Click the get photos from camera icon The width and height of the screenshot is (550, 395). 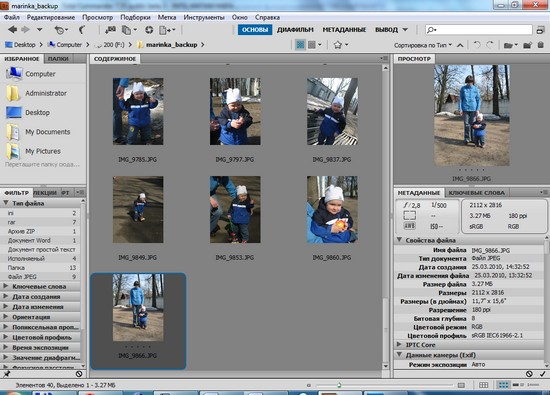(110, 30)
